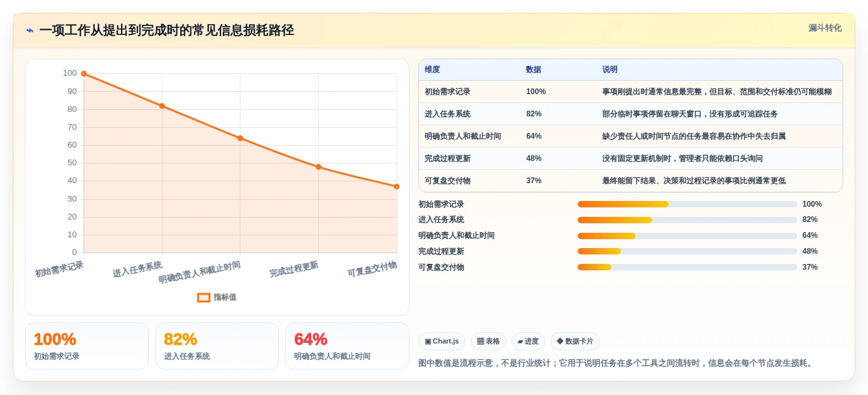Image resolution: width=868 pixels, height=395 pixels.
Task: Click x-axis label 完成过程更新 on chart
Action: coord(294,269)
